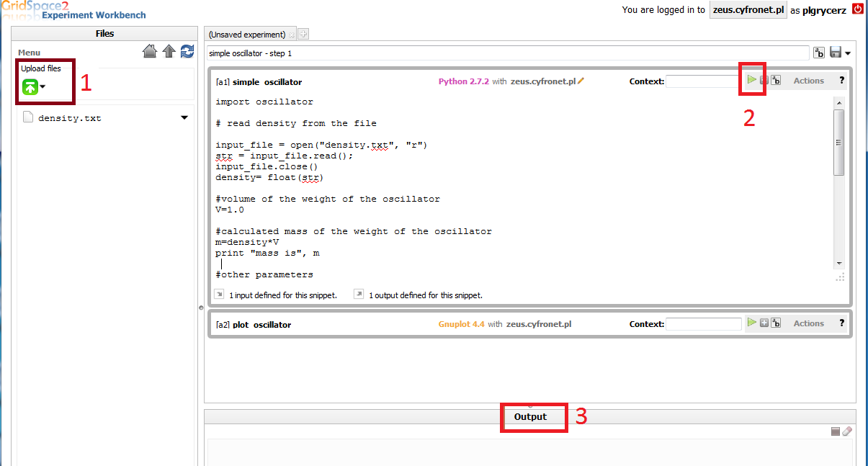
Task: Open the Upload files dropdown arrow
Action: pyautogui.click(x=43, y=88)
